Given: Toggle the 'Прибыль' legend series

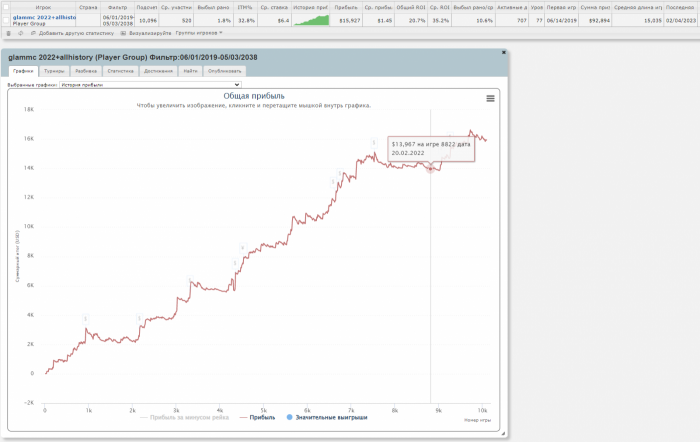Looking at the screenshot, I should point(258,417).
